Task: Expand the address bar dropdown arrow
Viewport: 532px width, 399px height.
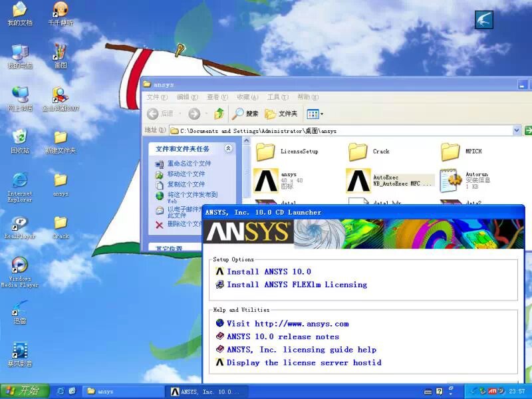Action: coord(517,131)
